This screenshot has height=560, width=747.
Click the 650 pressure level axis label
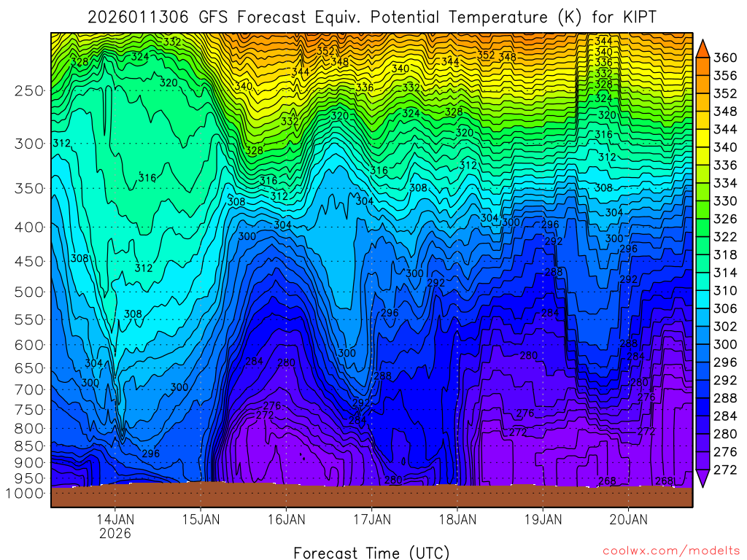29,368
